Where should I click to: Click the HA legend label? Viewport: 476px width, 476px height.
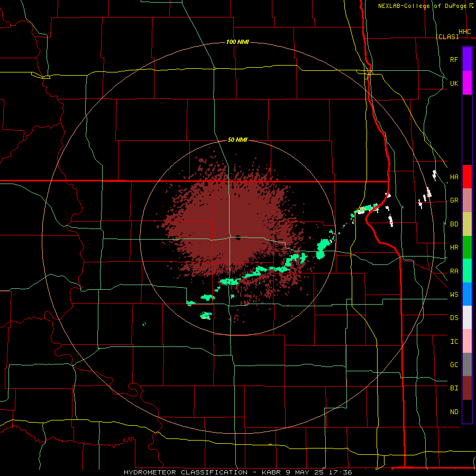454,177
